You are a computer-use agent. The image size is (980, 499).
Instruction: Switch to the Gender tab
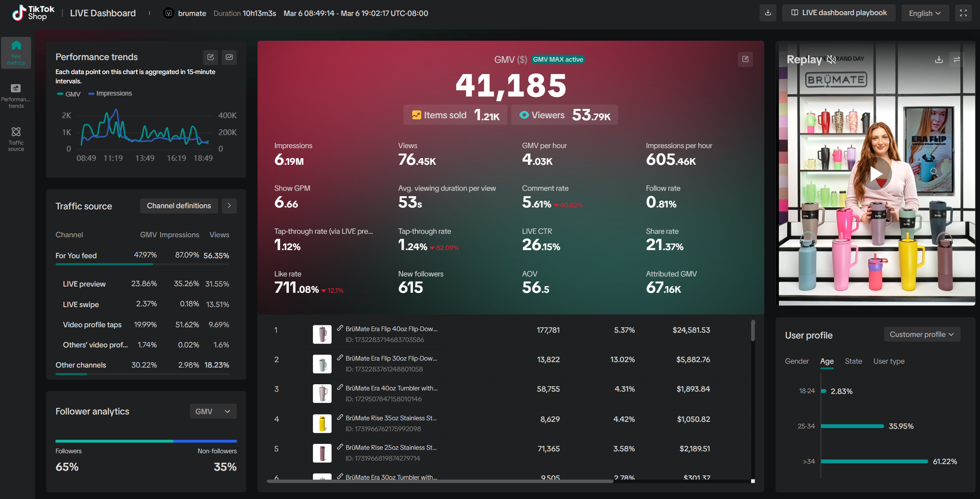797,361
